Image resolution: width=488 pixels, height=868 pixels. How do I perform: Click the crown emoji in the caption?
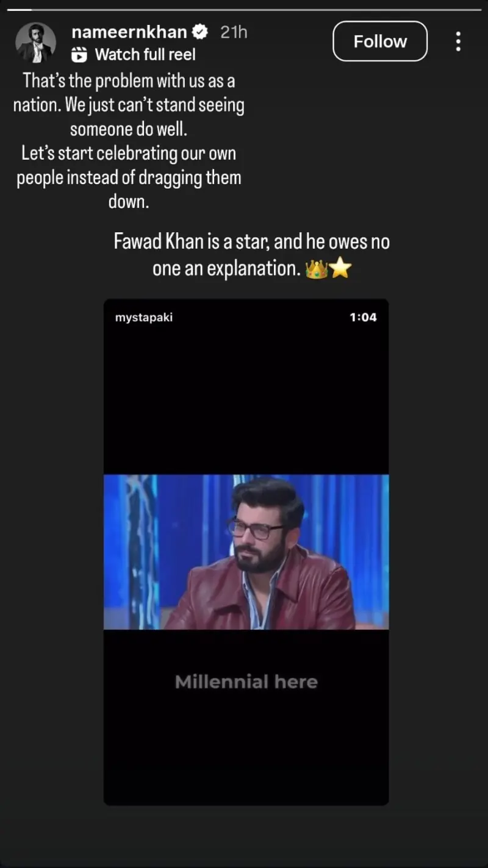(317, 269)
